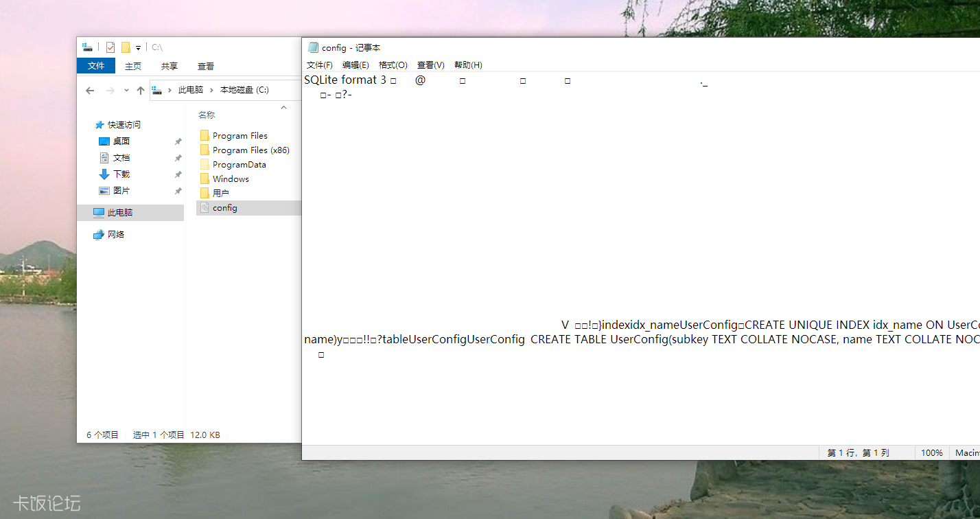This screenshot has width=980, height=519.
Task: Click inside the Notepad text area
Action: [x=618, y=206]
